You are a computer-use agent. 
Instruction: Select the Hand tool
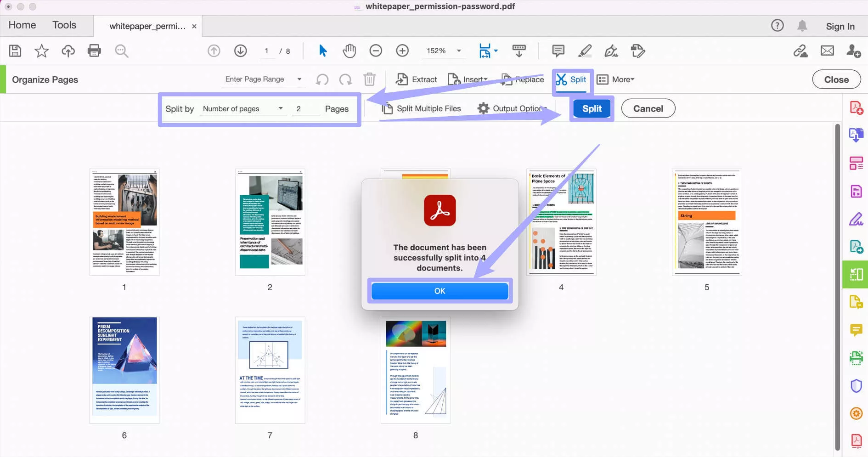coord(349,51)
